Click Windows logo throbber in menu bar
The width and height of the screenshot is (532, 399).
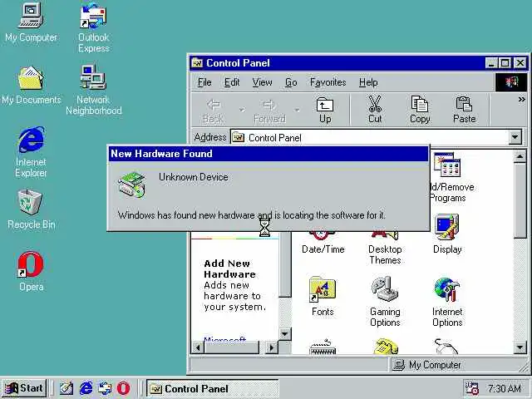tap(511, 82)
